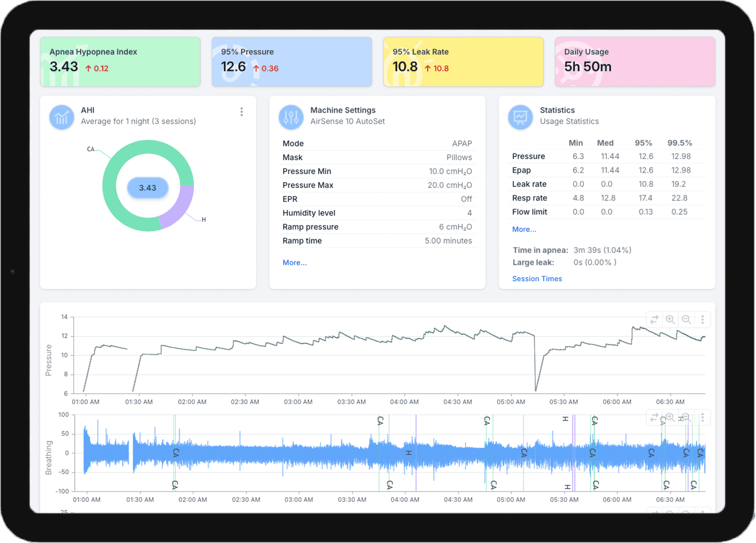Open the AHI card three-dot menu

(x=241, y=112)
